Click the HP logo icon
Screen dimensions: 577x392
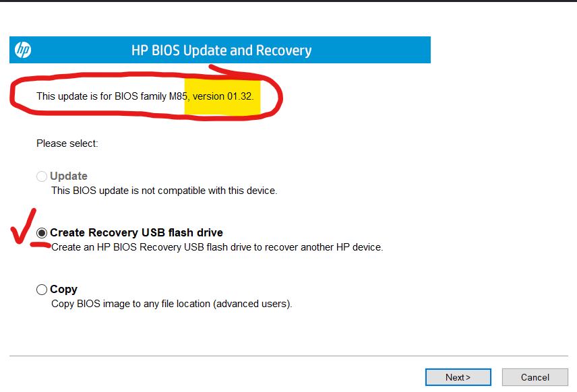click(23, 50)
